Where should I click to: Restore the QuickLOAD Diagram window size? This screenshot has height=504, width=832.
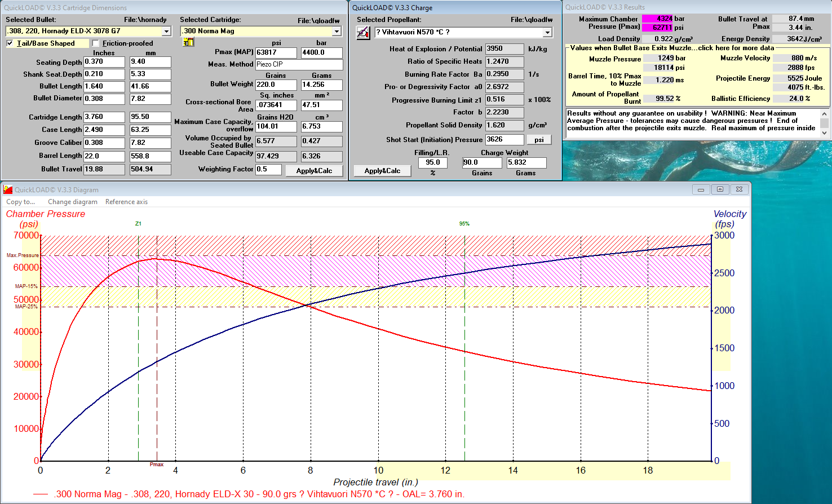(720, 189)
